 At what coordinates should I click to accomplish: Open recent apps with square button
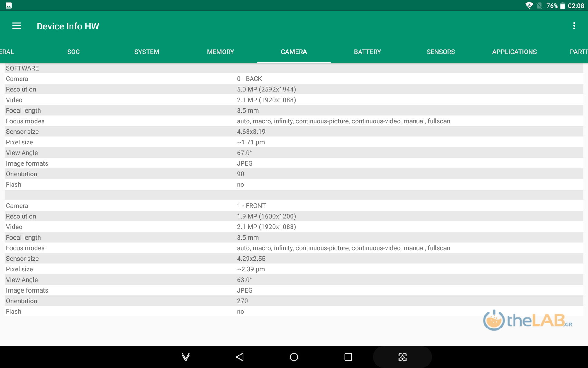[x=348, y=357]
